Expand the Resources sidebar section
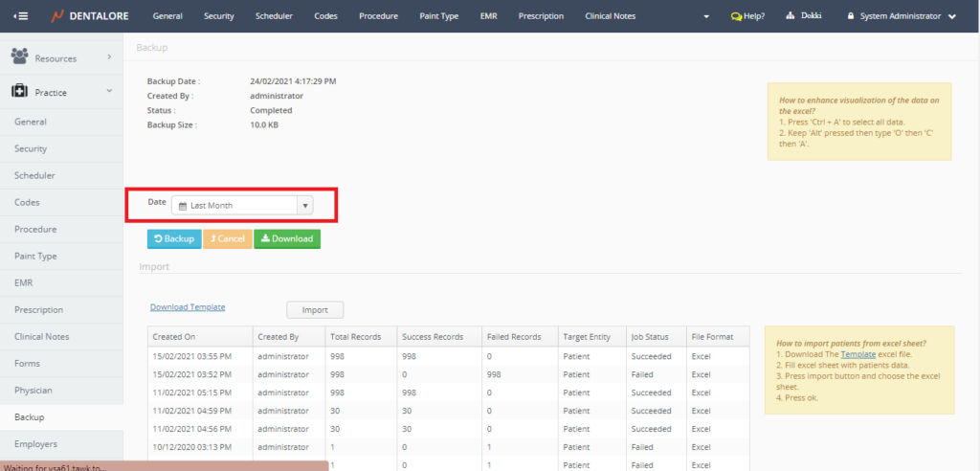The width and height of the screenshot is (980, 471). [109, 57]
